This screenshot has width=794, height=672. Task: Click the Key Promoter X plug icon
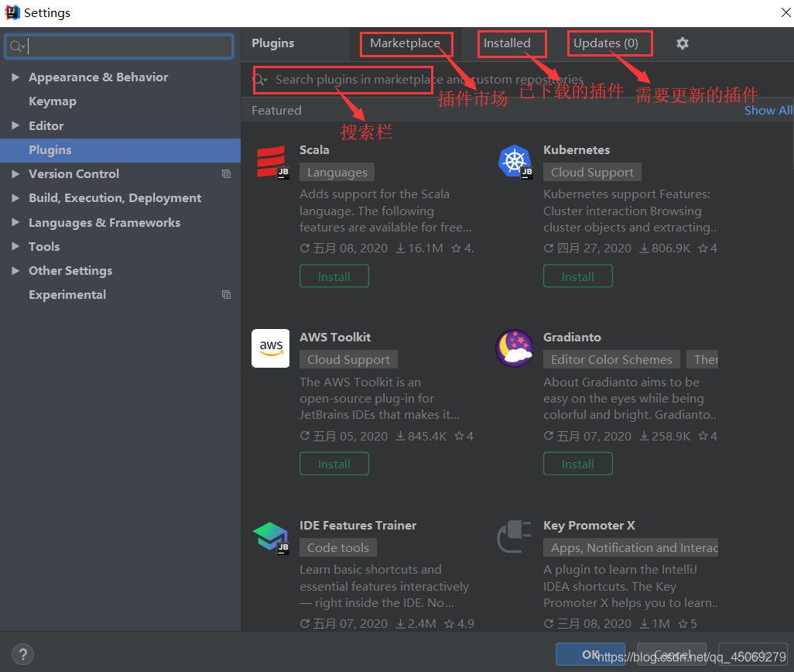tap(515, 537)
